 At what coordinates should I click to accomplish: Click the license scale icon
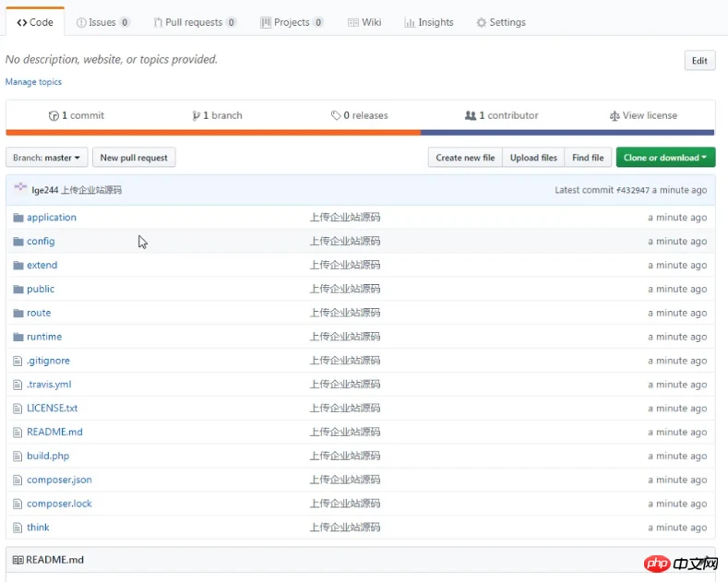pos(615,115)
